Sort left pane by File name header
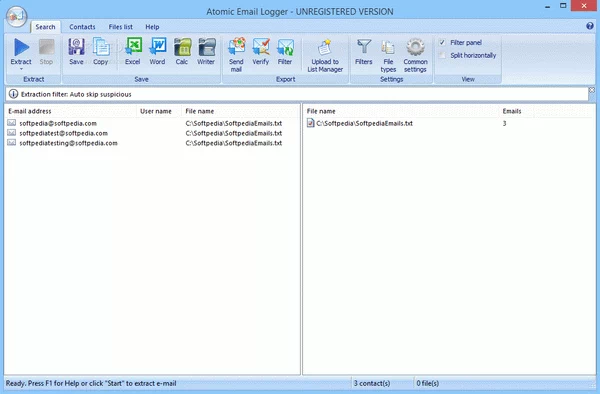600x394 pixels. pos(240,111)
